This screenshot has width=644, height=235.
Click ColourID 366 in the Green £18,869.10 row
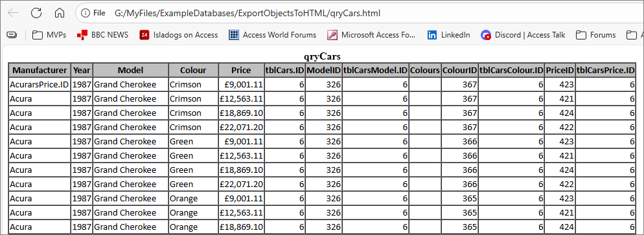[459, 170]
